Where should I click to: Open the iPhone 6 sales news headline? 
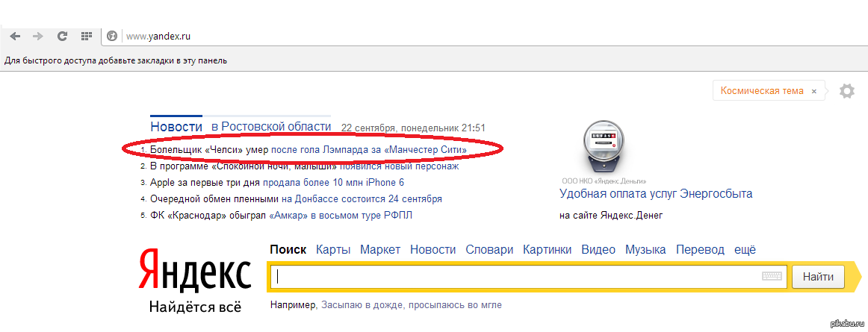277,183
